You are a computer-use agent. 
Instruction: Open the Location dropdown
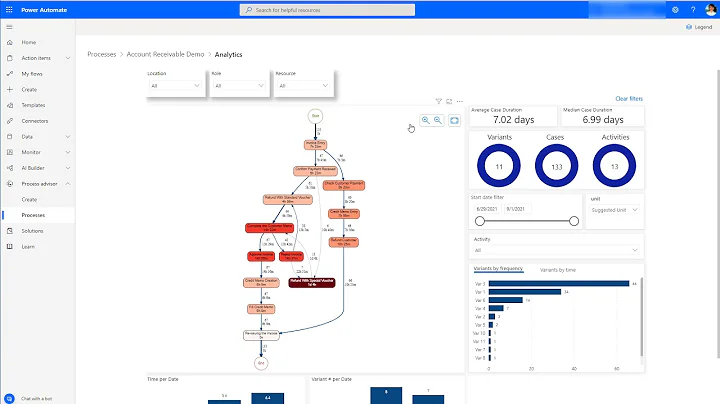(x=175, y=86)
